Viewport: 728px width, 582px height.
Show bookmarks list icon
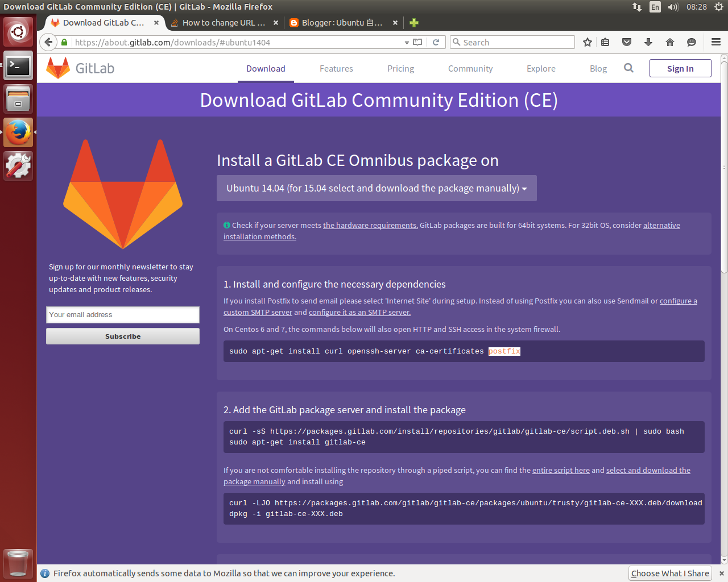(x=605, y=42)
